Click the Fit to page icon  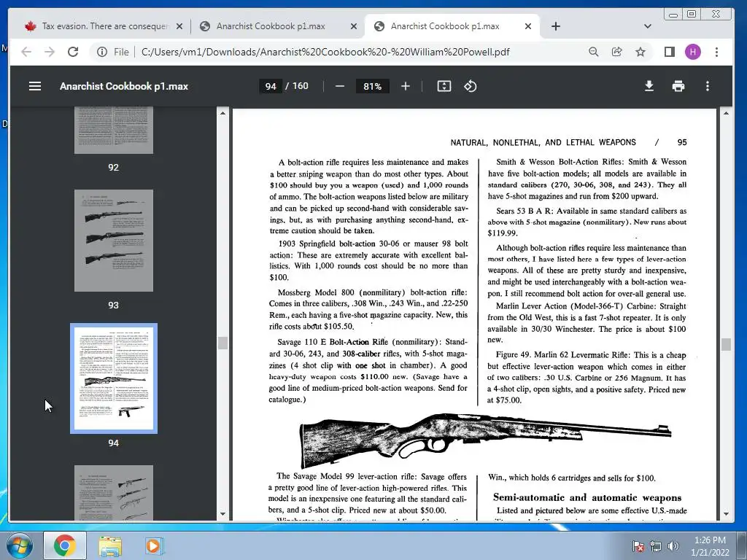click(444, 86)
